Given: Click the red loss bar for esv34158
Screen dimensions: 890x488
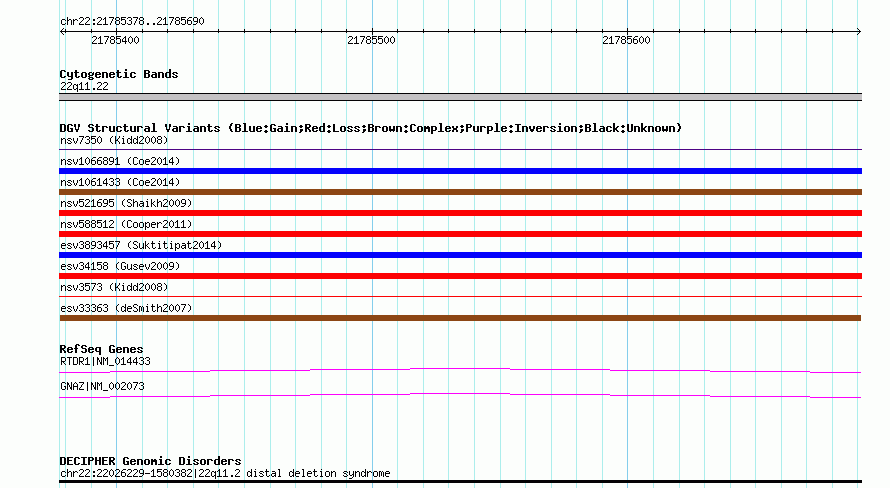Looking at the screenshot, I should pos(460,276).
